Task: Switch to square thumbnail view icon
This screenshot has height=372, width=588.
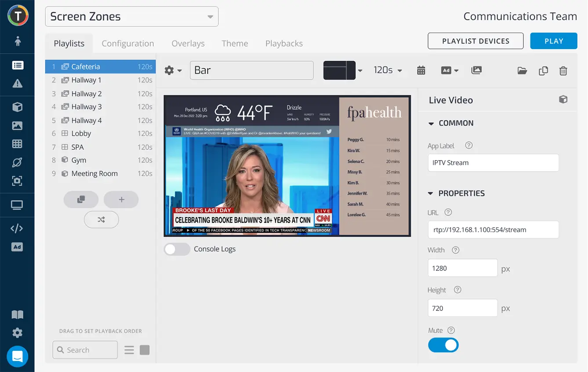Action: [x=145, y=350]
